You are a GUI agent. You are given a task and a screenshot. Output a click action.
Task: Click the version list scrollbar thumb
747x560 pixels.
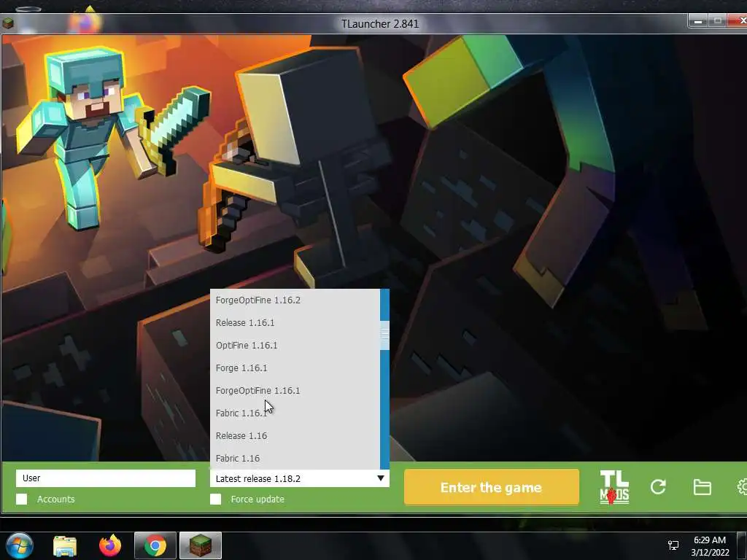384,336
